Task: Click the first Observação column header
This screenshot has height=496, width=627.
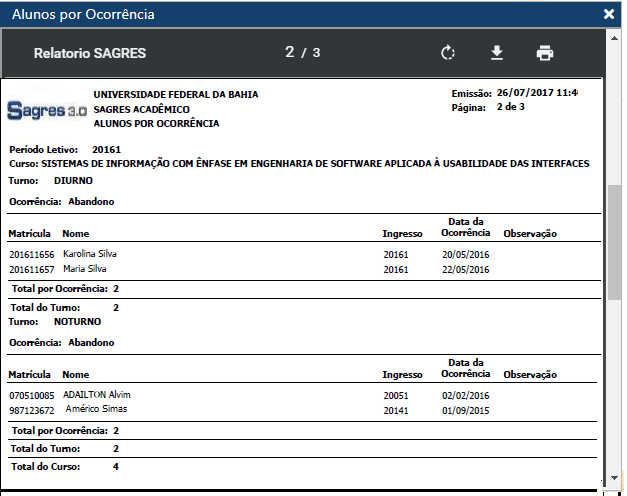Action: point(530,234)
